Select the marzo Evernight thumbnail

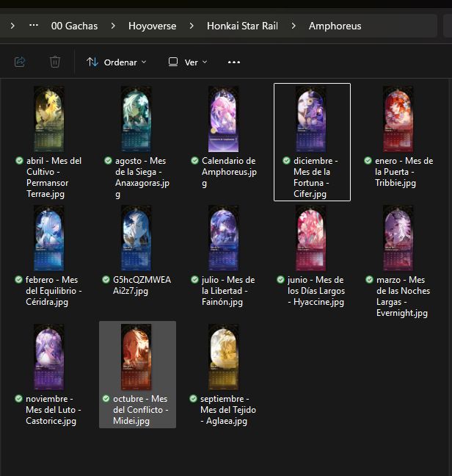(398, 238)
